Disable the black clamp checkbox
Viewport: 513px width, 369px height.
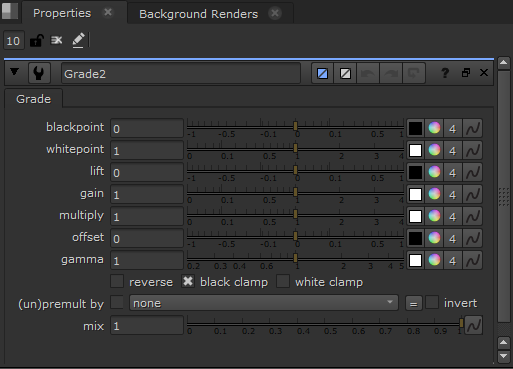(x=188, y=282)
